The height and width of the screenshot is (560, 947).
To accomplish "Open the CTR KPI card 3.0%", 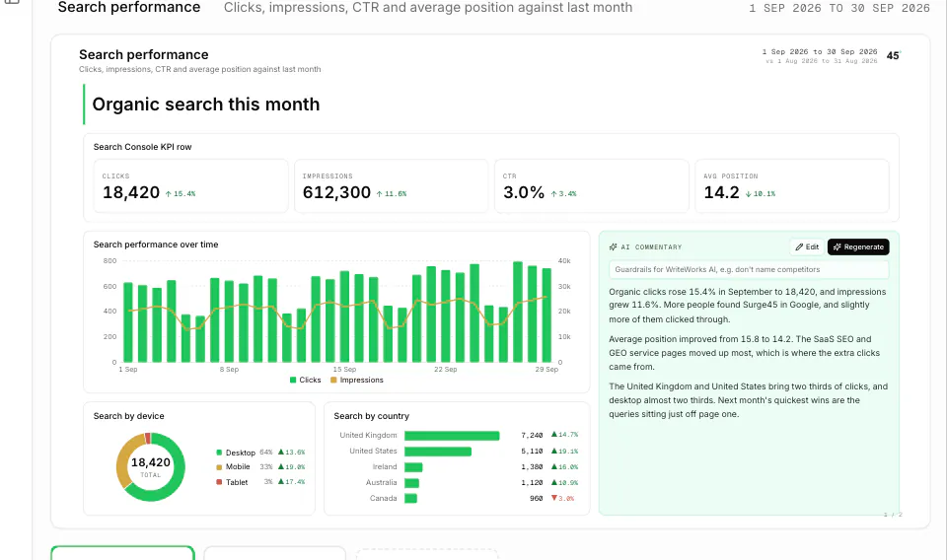I will point(592,186).
